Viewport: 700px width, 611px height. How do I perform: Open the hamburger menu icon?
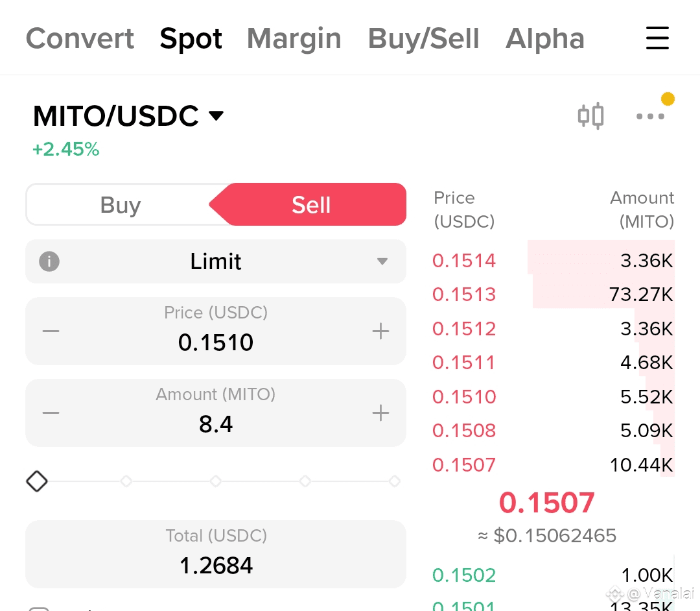[x=657, y=38]
